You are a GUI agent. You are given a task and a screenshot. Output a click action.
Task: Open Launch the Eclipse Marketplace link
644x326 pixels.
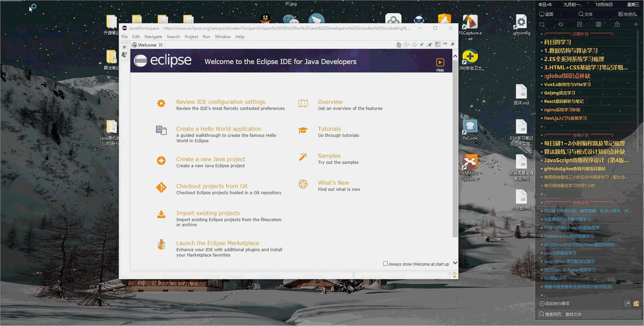218,243
